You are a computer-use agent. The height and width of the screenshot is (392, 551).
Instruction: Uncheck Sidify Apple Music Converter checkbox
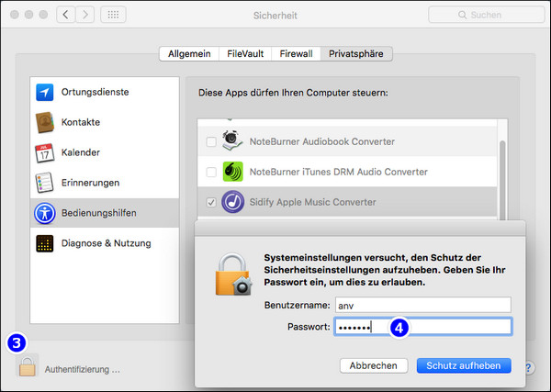click(x=211, y=202)
